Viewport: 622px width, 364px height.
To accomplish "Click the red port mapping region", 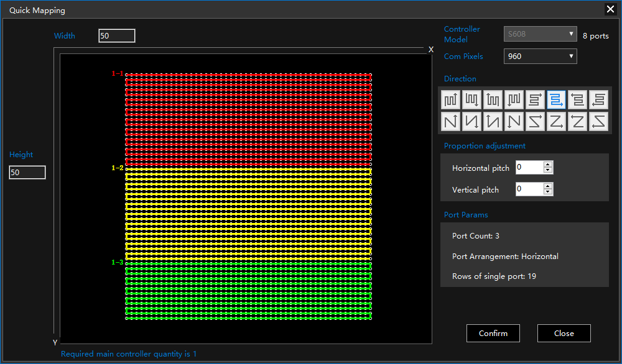I will tap(248, 120).
